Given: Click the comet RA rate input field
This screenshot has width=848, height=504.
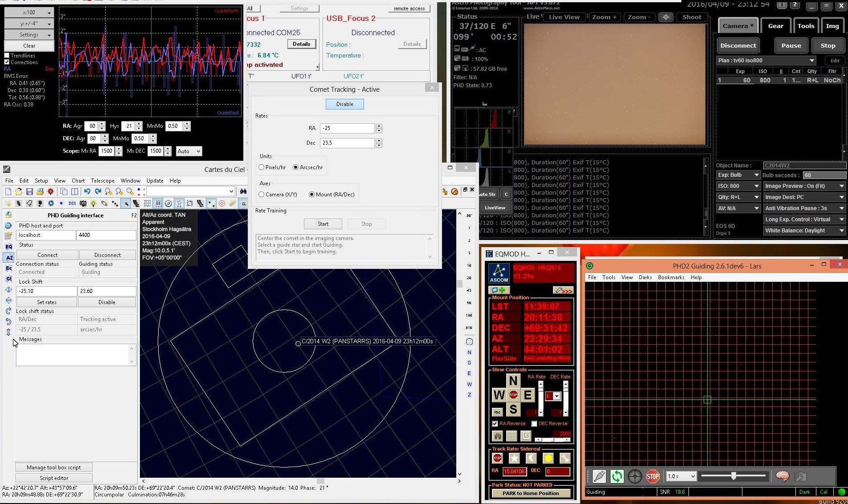Looking at the screenshot, I should (348, 128).
